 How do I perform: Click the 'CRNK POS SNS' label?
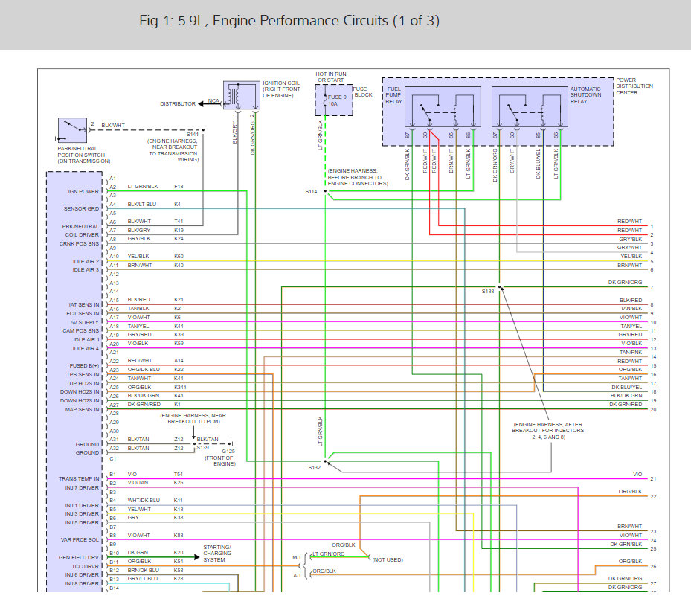pos(79,244)
